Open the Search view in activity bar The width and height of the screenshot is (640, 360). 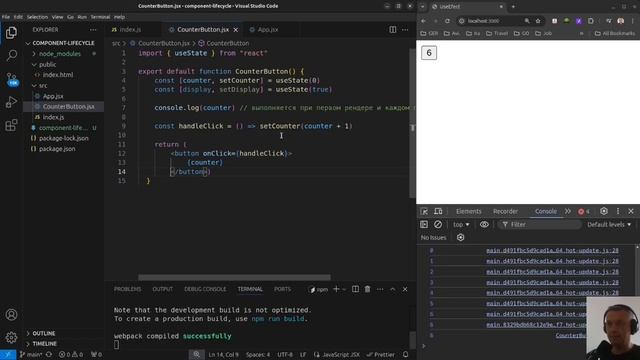point(11,55)
